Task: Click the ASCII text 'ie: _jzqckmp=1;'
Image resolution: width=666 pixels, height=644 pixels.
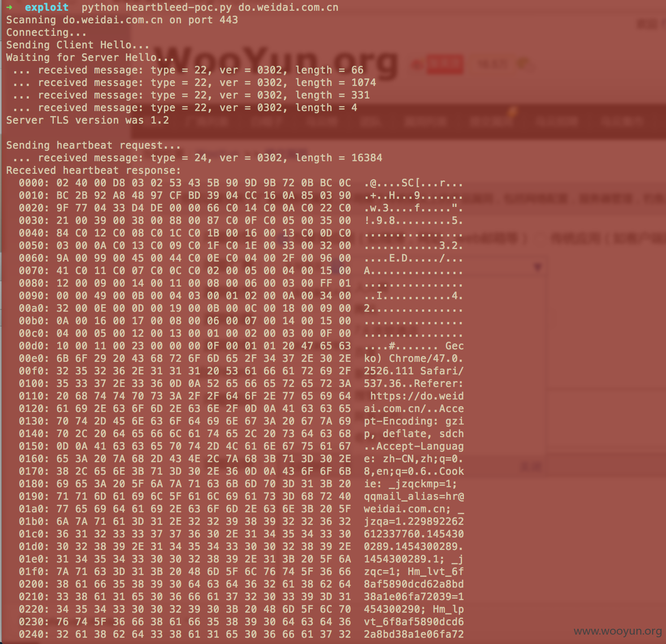Action: [411, 484]
